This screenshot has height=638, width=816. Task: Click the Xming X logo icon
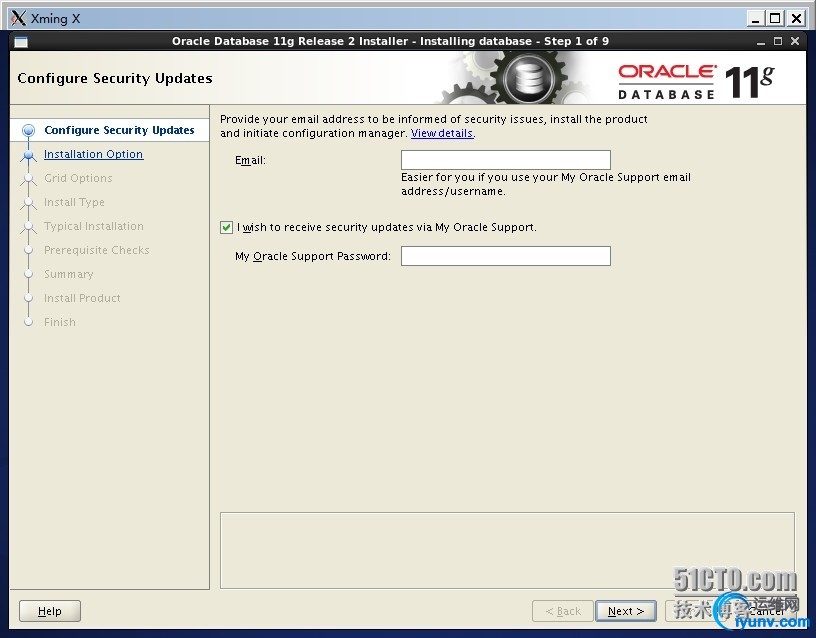(18, 18)
